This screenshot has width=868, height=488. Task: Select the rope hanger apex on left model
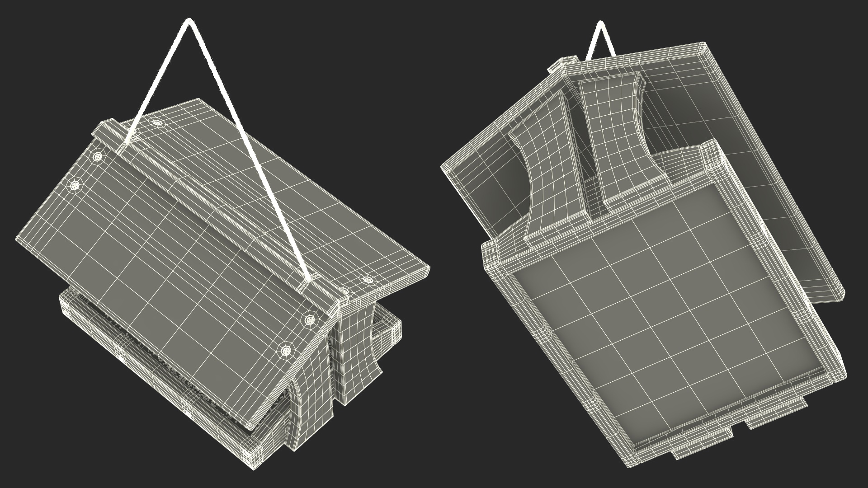click(x=189, y=22)
